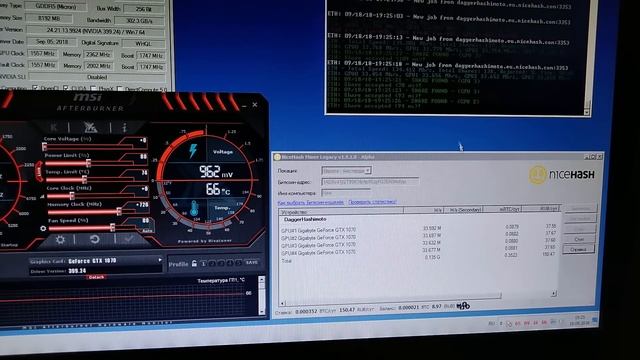640x360 pixels.
Task: Select the GPU#2 Gigabyte GeForce GTX 1070 row
Action: click(418, 236)
